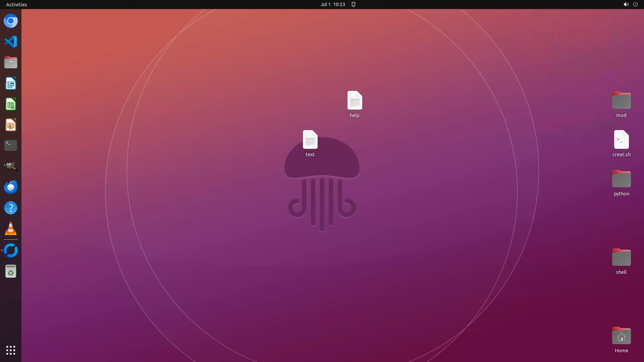Launch VLC media player
Viewport: 644px width, 362px height.
pos(11,229)
